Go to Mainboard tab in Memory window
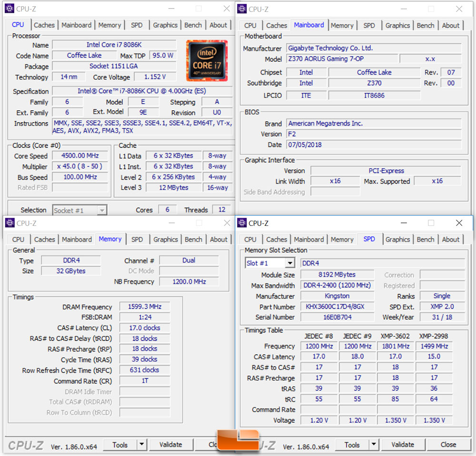This screenshot has width=476, height=456. click(x=77, y=240)
